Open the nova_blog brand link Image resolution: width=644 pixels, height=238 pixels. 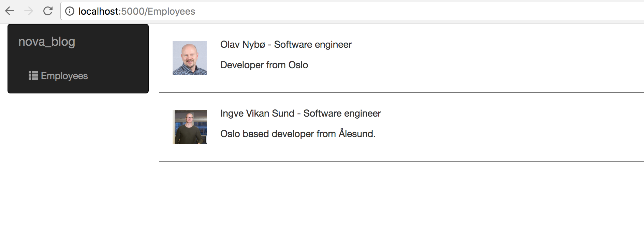[x=47, y=42]
